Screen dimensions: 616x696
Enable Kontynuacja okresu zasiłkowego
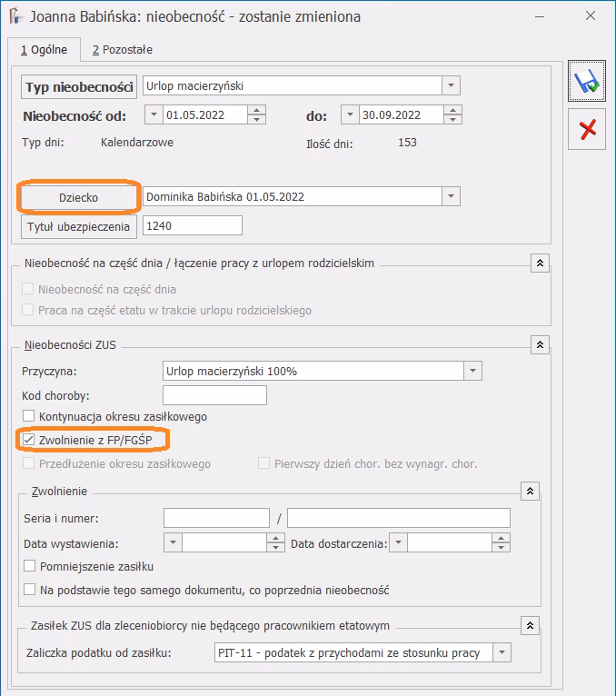point(29,417)
